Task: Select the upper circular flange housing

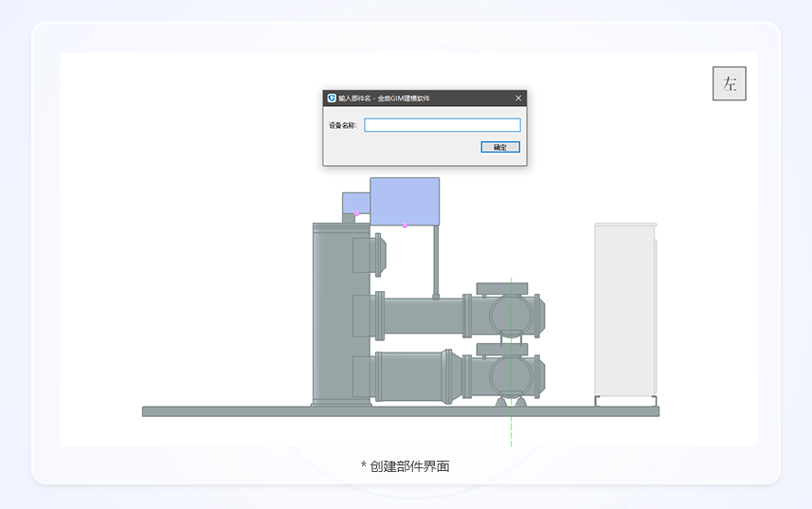Action: (x=511, y=315)
